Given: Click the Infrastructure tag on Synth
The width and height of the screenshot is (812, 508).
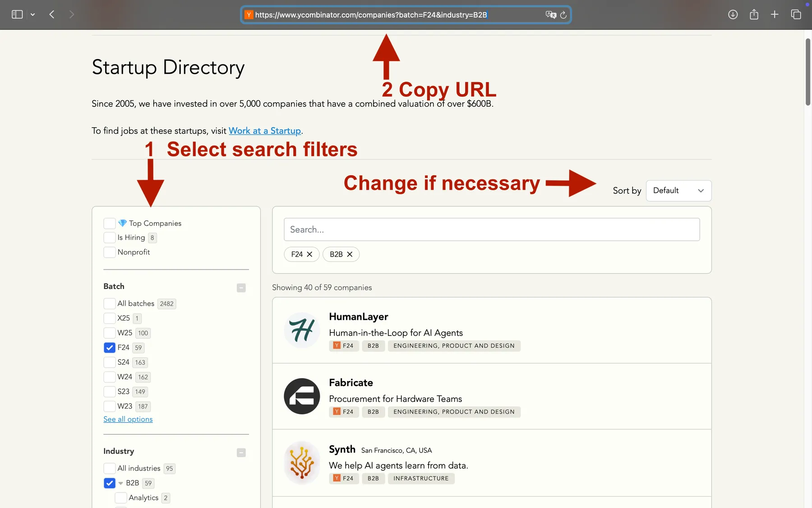Looking at the screenshot, I should click(x=421, y=479).
